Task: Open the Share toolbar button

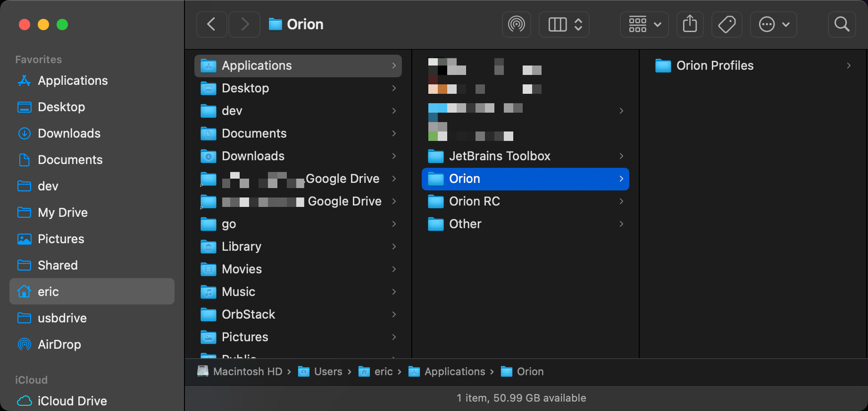Action: [690, 24]
